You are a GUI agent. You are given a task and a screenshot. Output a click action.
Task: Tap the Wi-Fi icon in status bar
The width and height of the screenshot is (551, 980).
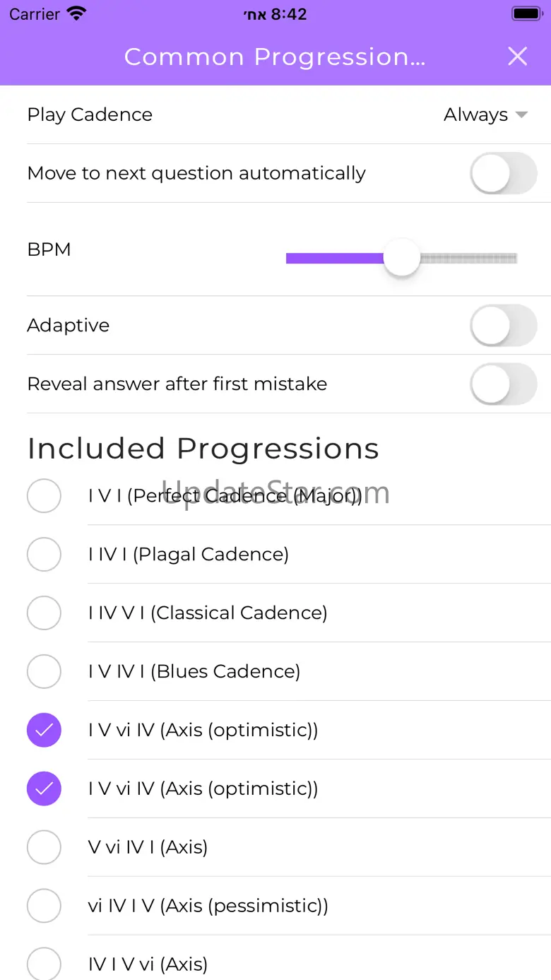[76, 13]
